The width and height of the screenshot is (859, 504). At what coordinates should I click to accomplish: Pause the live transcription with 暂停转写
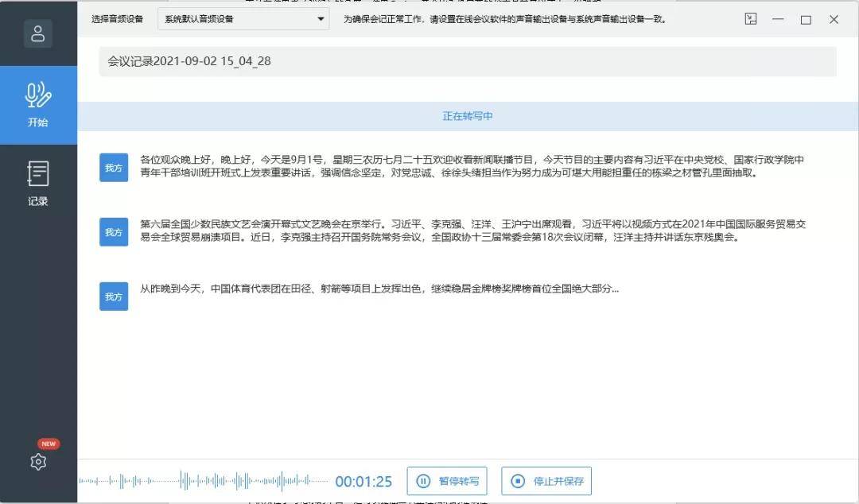point(449,481)
